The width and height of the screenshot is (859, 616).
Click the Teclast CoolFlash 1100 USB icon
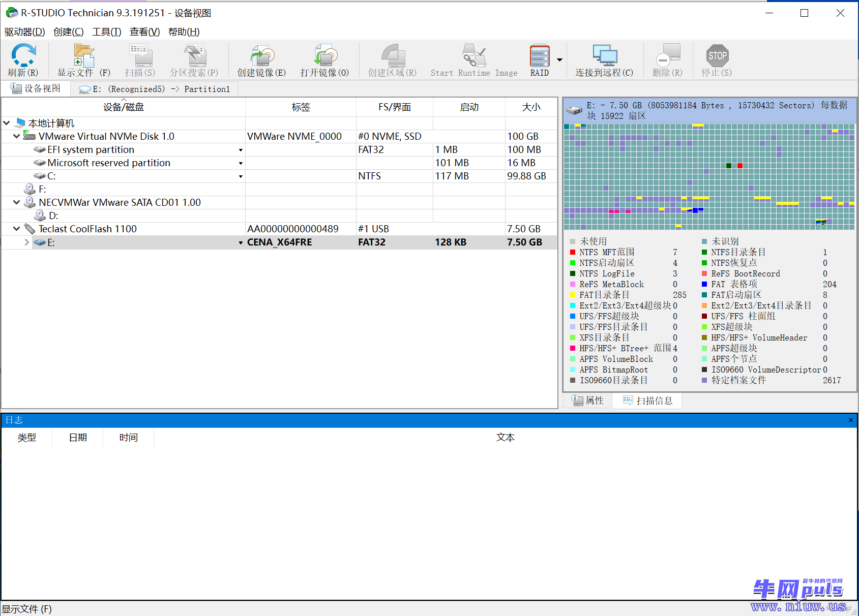(30, 229)
